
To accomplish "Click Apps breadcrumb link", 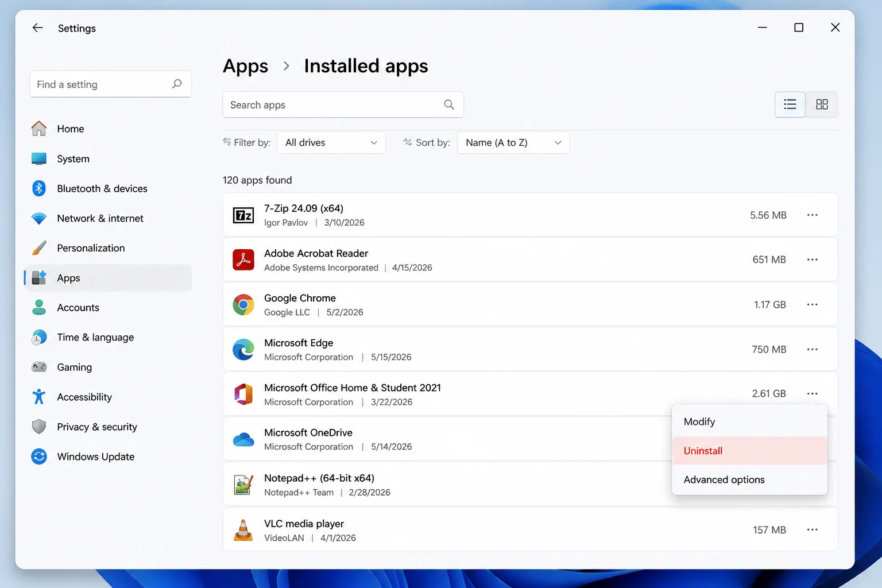I will coord(245,66).
